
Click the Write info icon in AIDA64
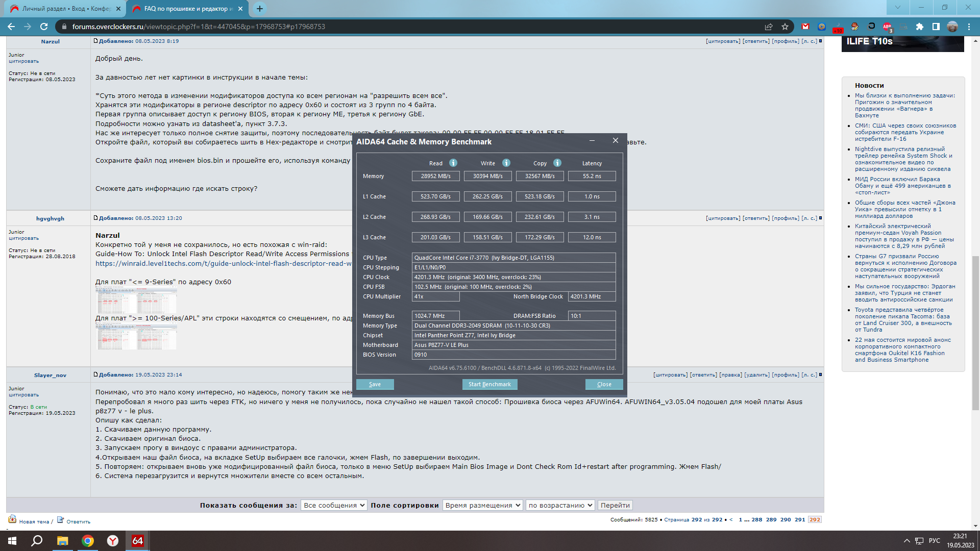click(x=506, y=163)
